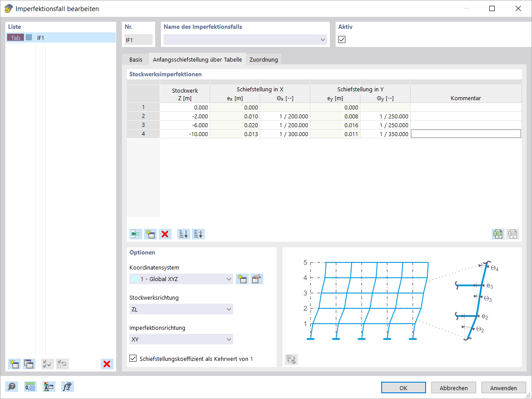This screenshot has width=532, height=399.
Task: Delete the selected table row via red X
Action: (165, 234)
